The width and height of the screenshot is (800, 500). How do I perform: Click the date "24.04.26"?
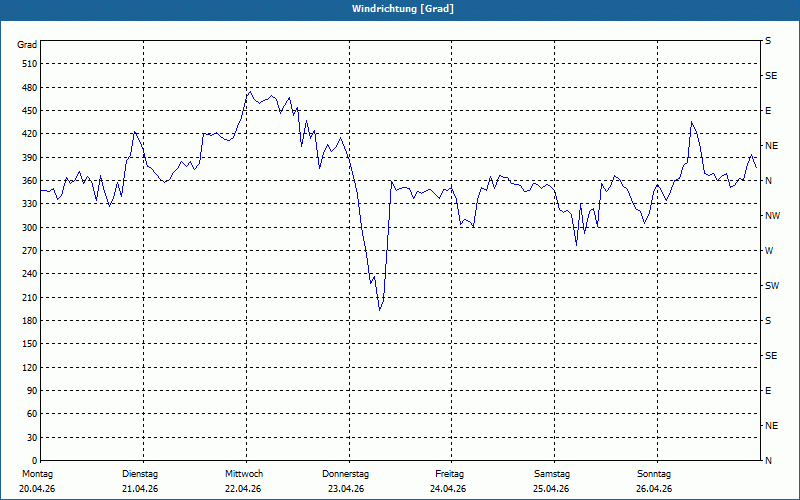tap(448, 489)
